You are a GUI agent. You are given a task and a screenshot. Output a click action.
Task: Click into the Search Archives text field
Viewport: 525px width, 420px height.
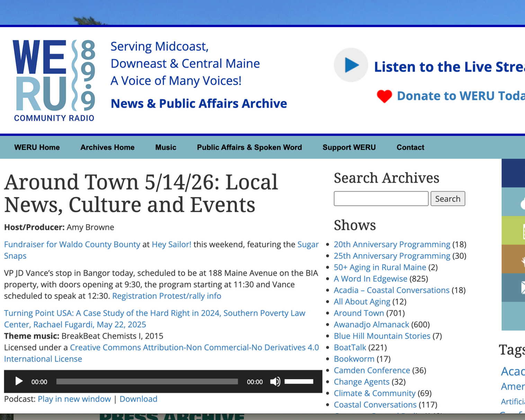click(x=381, y=199)
